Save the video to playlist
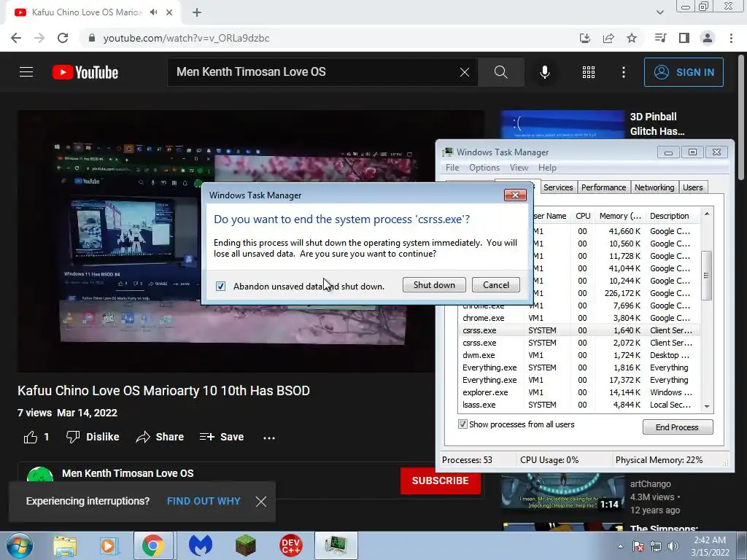Viewport: 747px width, 560px height. click(222, 437)
